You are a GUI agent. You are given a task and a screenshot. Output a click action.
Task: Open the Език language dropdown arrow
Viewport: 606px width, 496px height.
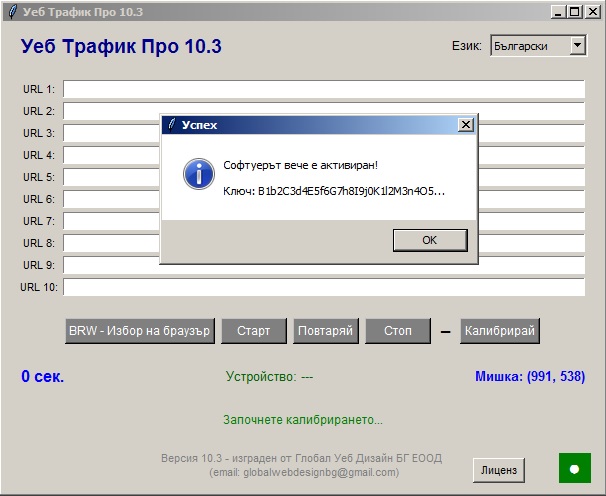click(577, 45)
